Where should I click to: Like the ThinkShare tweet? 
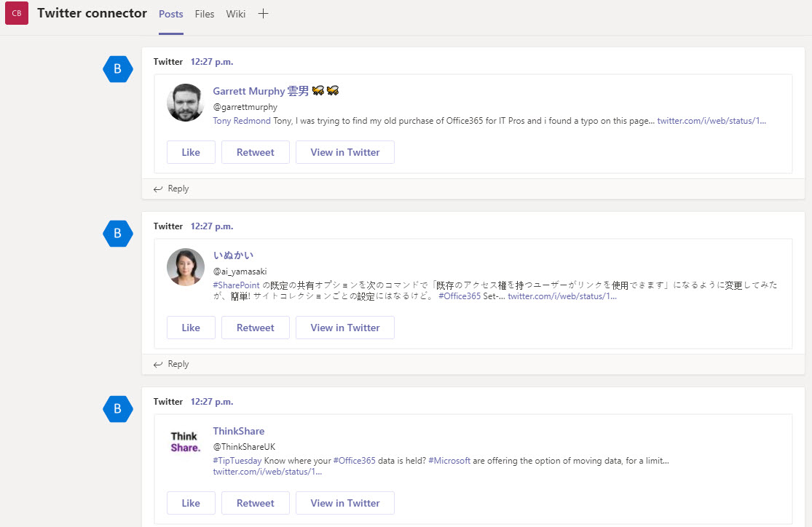click(x=191, y=503)
